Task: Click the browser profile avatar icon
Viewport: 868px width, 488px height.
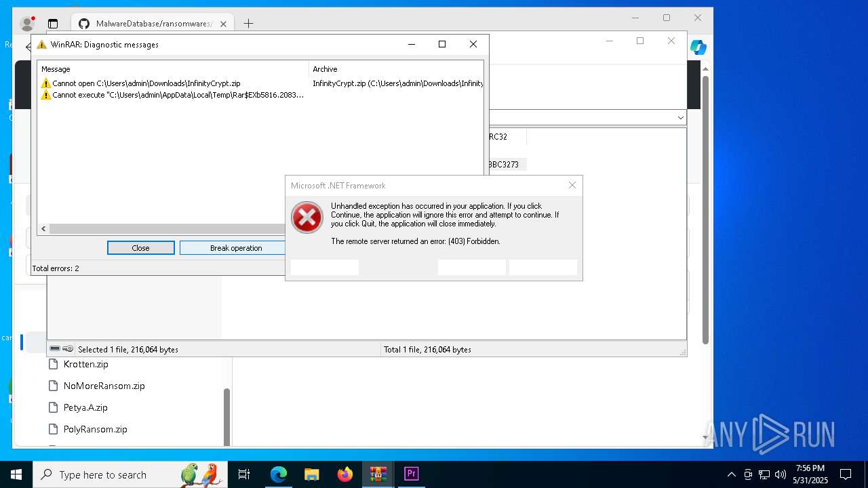Action: point(27,24)
